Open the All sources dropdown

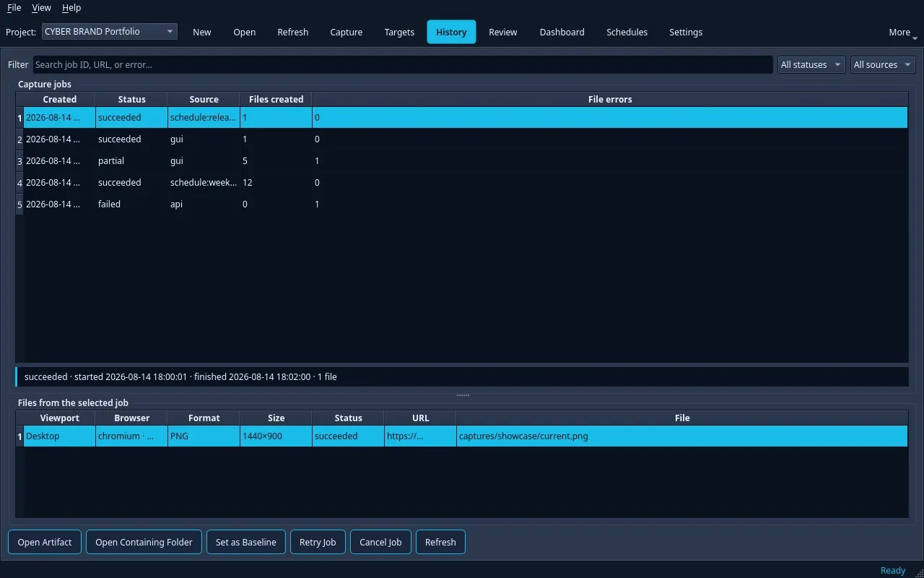tap(883, 64)
